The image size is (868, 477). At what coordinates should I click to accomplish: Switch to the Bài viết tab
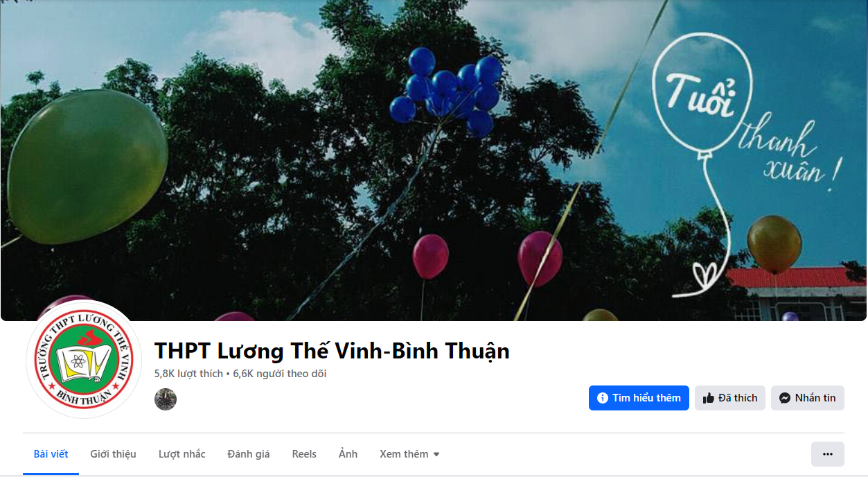tap(51, 454)
